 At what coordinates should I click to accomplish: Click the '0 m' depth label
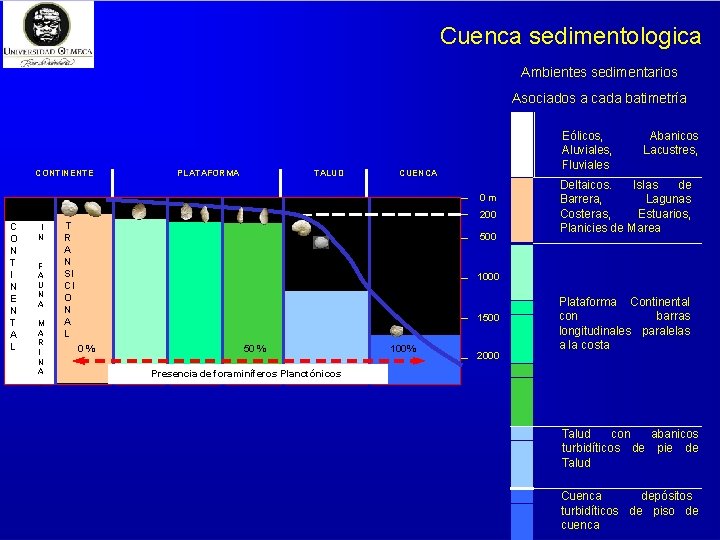488,198
